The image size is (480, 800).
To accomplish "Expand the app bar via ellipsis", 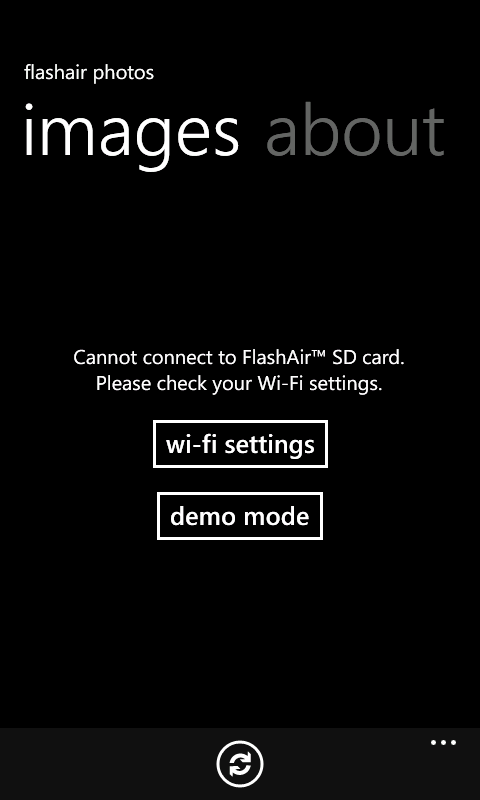I will click(443, 742).
